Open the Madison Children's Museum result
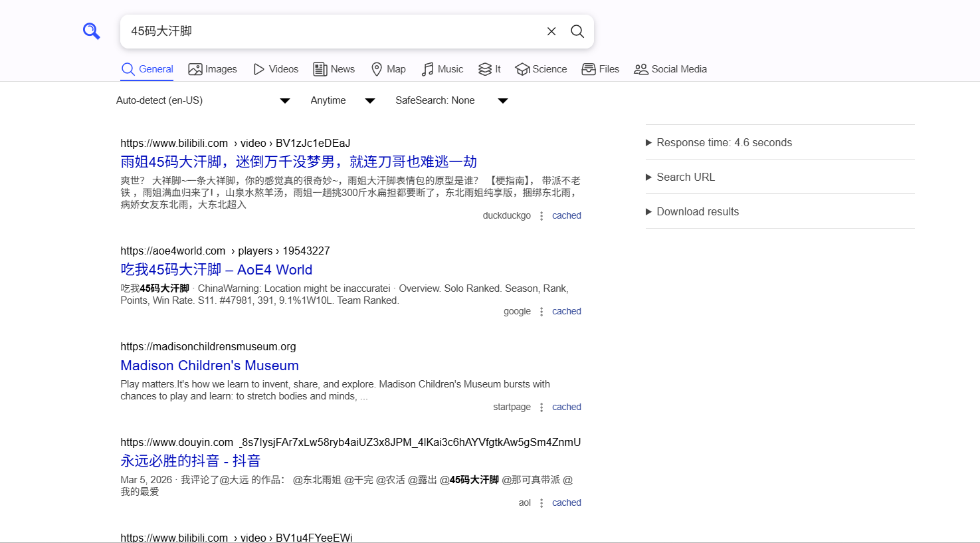This screenshot has height=543, width=980. 210,365
